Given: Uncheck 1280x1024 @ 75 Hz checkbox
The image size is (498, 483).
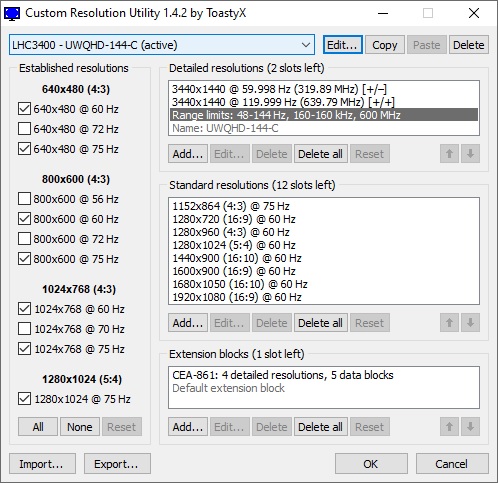Looking at the screenshot, I should point(24,399).
